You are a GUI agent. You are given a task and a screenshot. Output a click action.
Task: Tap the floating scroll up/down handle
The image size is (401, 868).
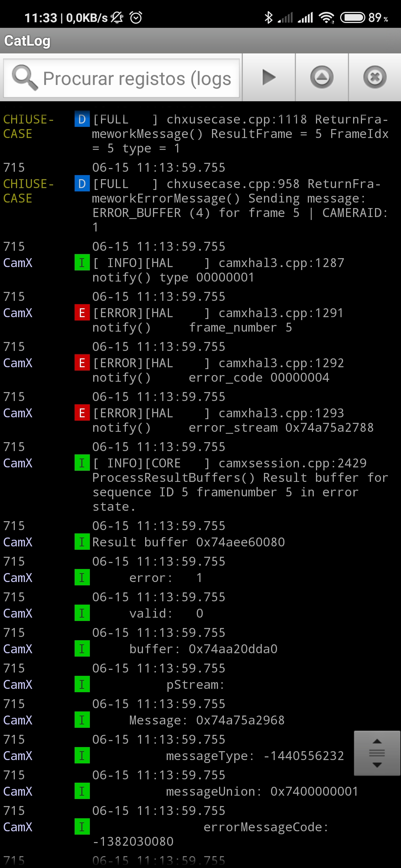click(377, 753)
